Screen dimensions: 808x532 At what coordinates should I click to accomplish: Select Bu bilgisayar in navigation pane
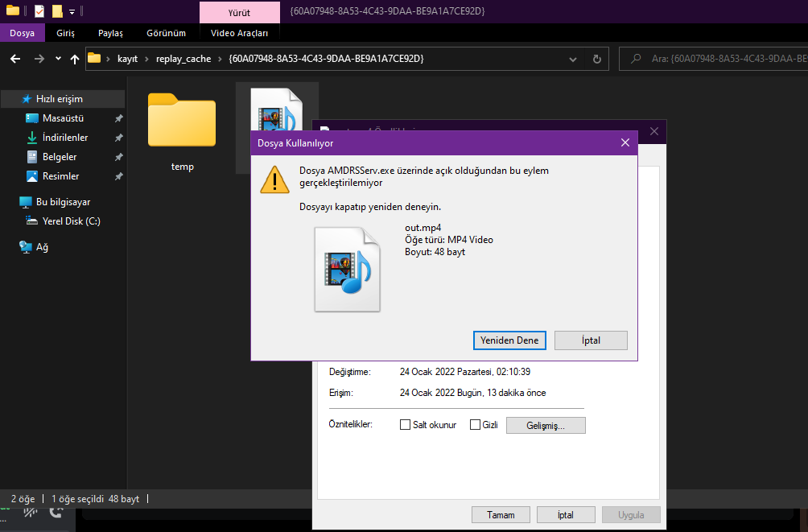pos(63,202)
